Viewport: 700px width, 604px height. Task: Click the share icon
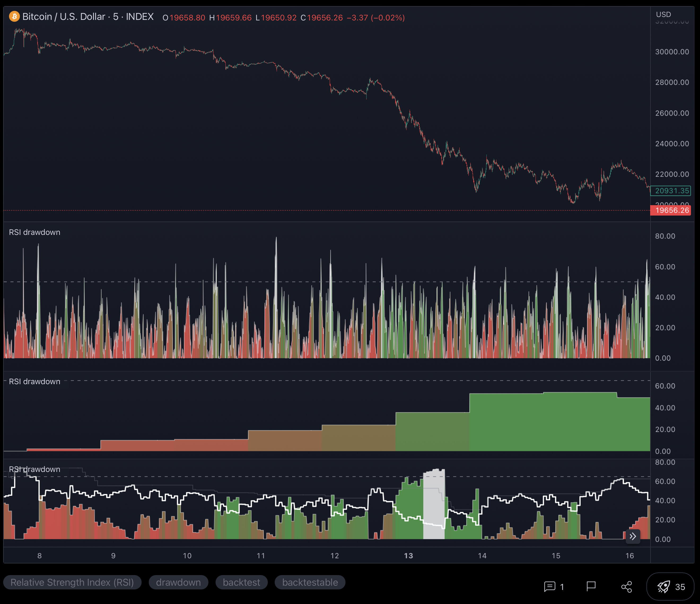[x=626, y=587]
